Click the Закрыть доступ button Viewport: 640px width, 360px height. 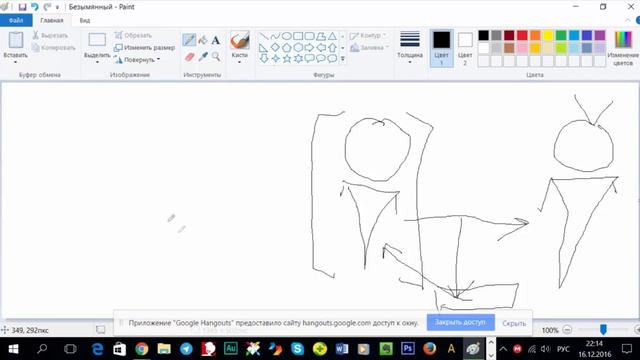point(461,322)
